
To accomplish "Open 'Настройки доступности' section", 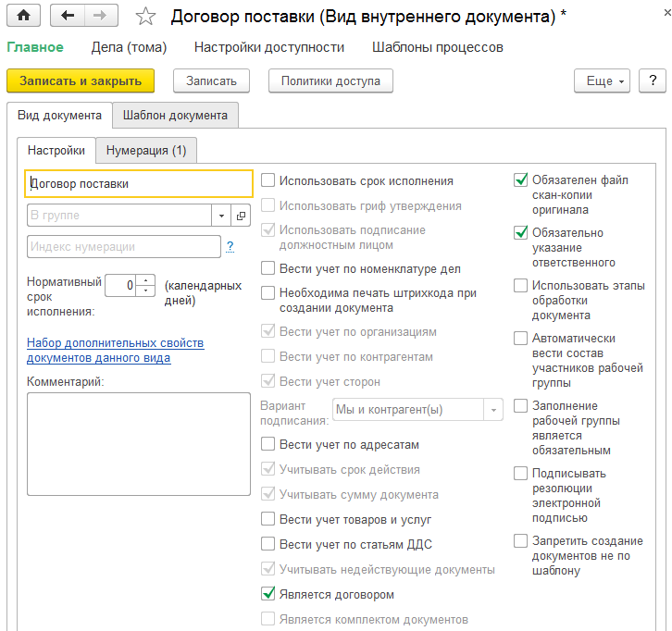I will coord(269,47).
